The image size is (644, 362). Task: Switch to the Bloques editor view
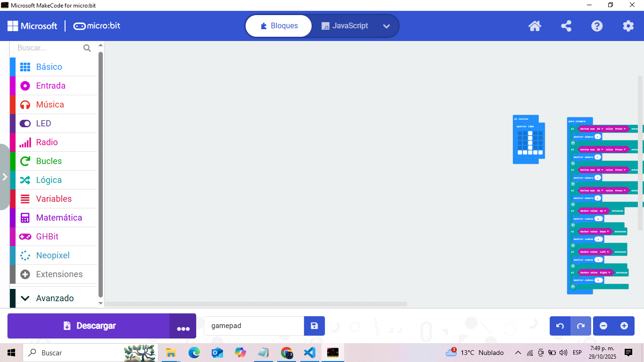[x=279, y=26]
